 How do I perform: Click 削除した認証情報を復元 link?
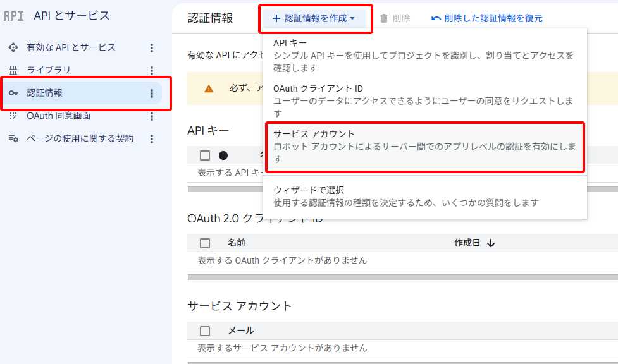click(x=487, y=18)
